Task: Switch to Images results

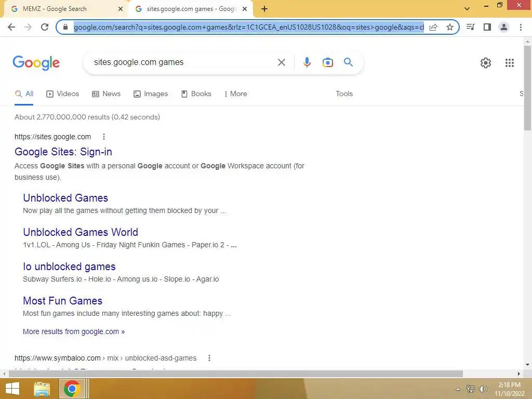Action: point(151,94)
